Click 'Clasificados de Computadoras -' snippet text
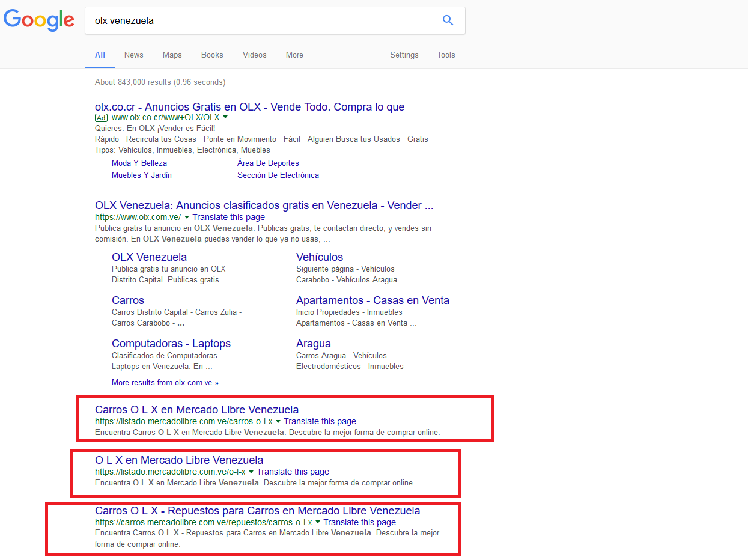This screenshot has height=560, width=748. pos(167,355)
